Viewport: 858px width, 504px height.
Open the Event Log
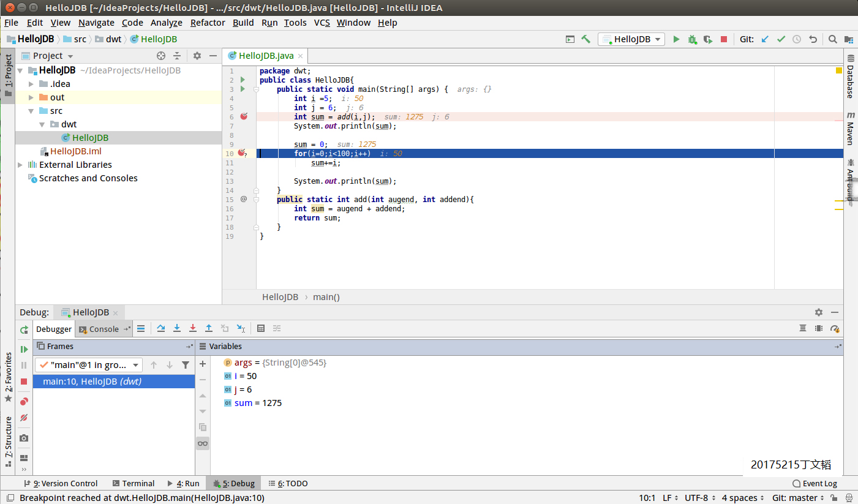click(x=815, y=483)
